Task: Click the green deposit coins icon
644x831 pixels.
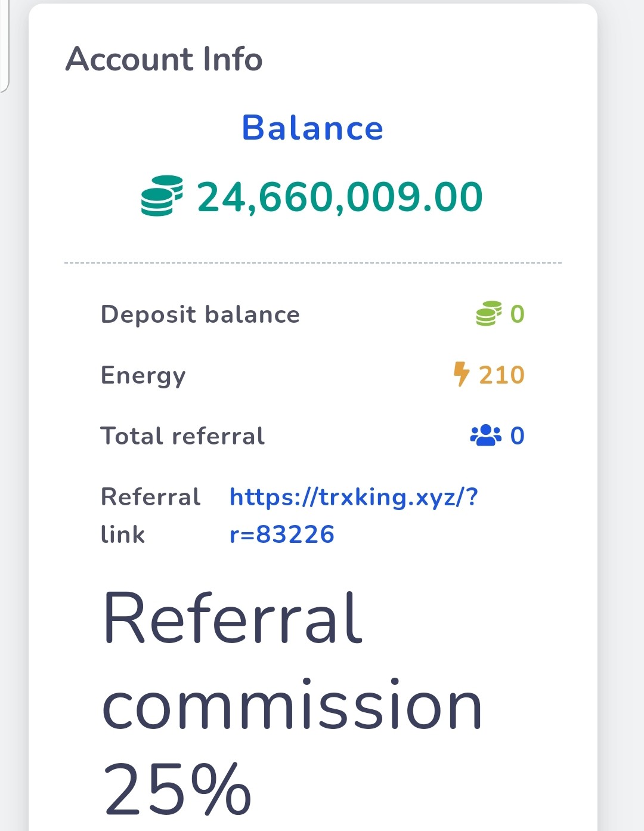Action: pyautogui.click(x=488, y=314)
